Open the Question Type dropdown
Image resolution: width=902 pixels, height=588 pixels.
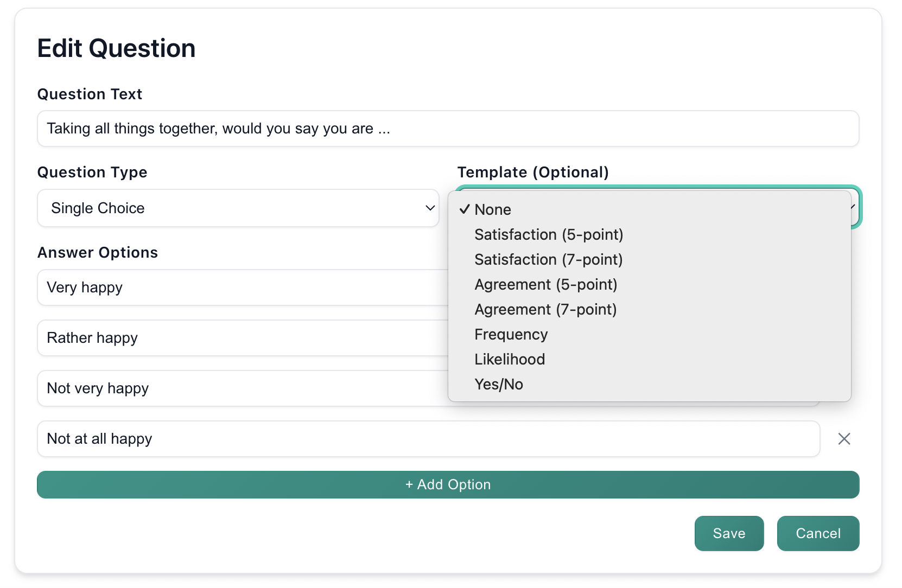[238, 208]
